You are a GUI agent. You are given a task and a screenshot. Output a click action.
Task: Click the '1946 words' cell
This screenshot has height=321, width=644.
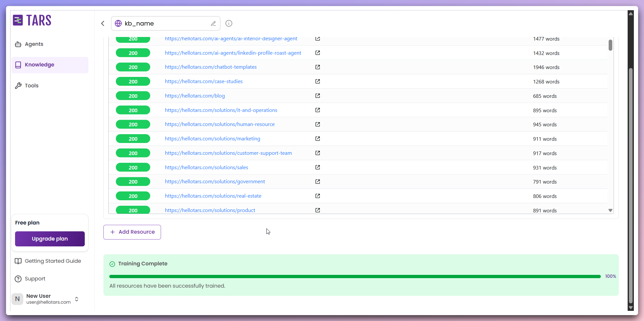tap(546, 67)
